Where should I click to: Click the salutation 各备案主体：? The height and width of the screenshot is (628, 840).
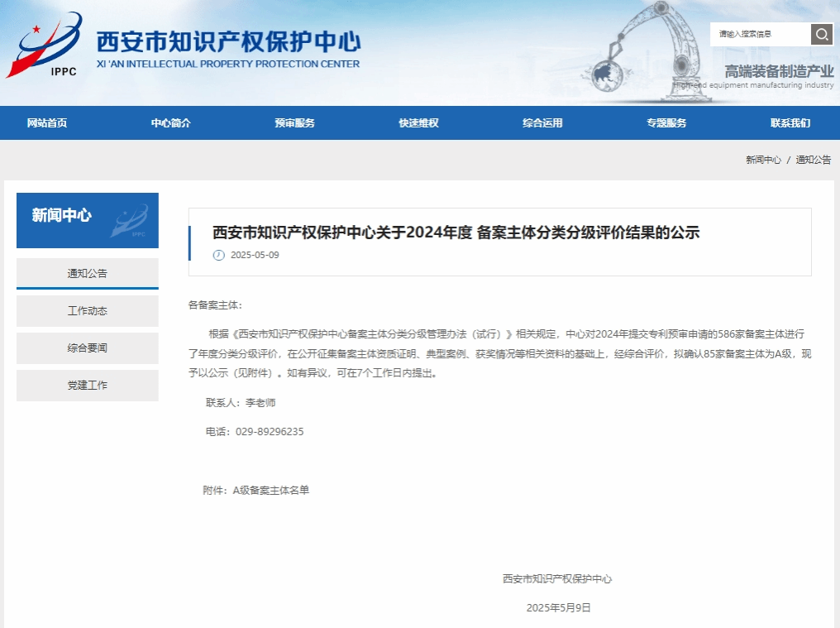[x=215, y=305]
